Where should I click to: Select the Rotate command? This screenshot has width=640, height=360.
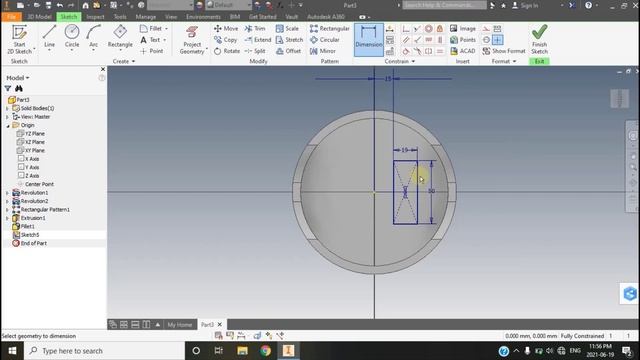(x=227, y=51)
